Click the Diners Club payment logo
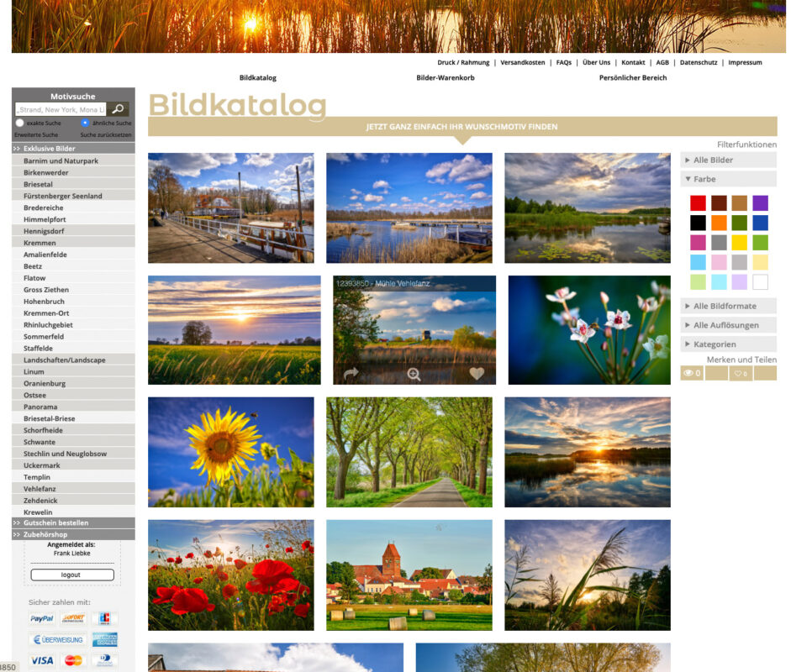This screenshot has height=672, width=791. 104,660
